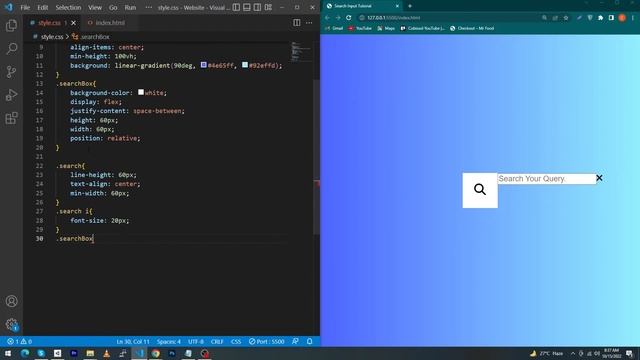Open the Run menu

point(130,7)
